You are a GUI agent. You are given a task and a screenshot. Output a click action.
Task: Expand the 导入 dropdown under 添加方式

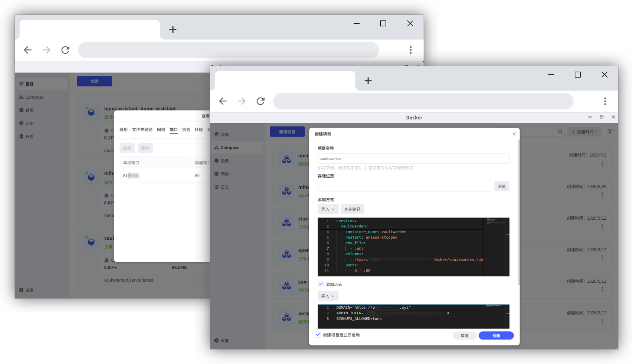coord(328,209)
